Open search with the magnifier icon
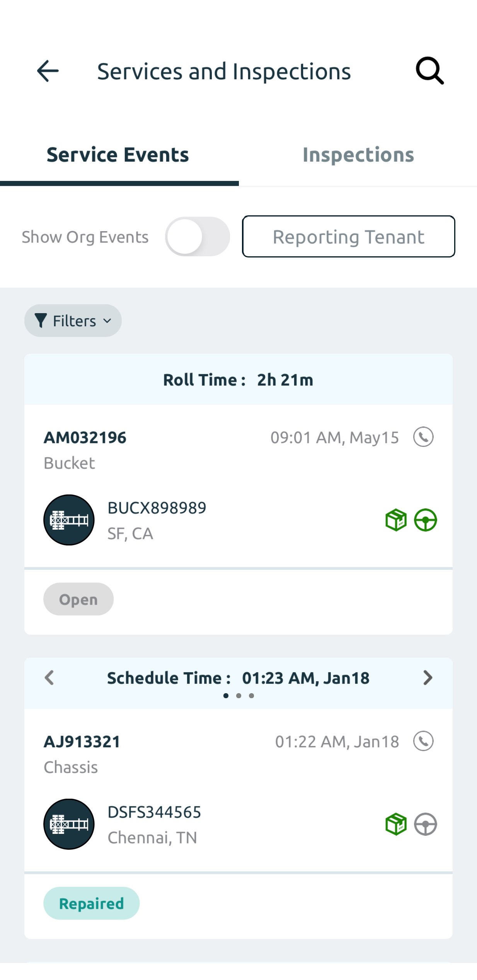The width and height of the screenshot is (477, 980). click(429, 71)
